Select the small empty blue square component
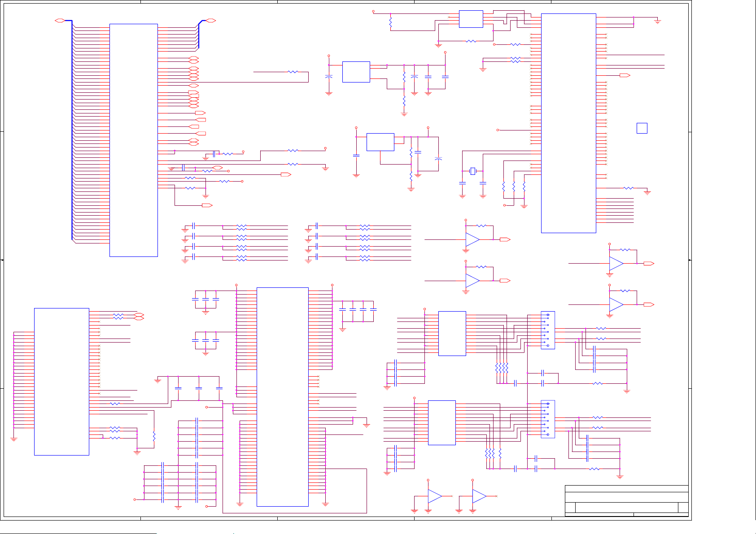 pyautogui.click(x=642, y=128)
